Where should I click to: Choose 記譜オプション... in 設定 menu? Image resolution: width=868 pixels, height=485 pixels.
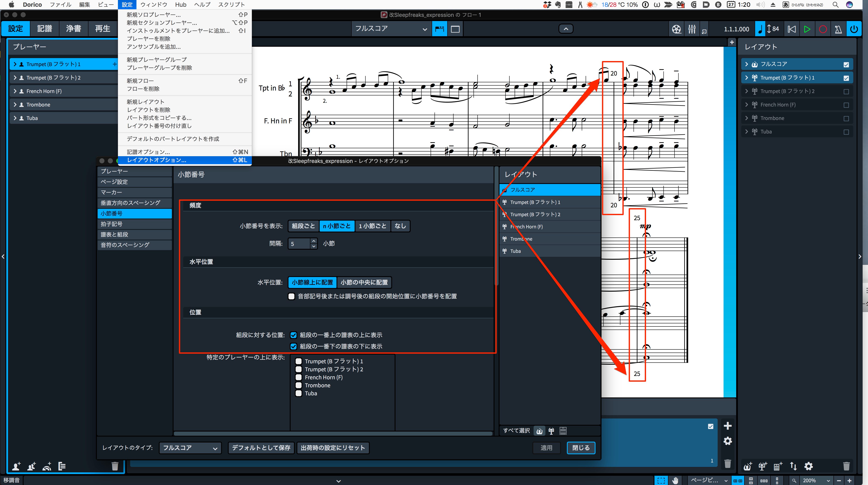coord(185,152)
